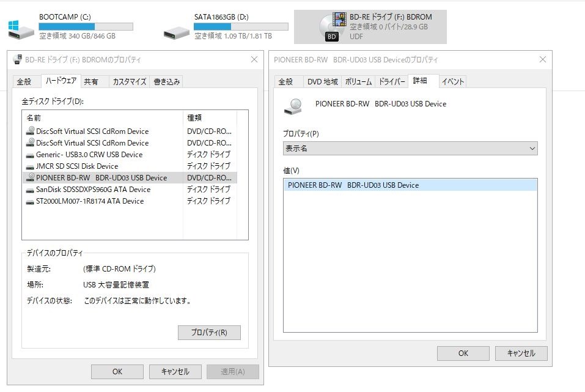Click キャンセル in BDROM properties dialog
Viewport: 585px width, 392px height.
pyautogui.click(x=175, y=372)
